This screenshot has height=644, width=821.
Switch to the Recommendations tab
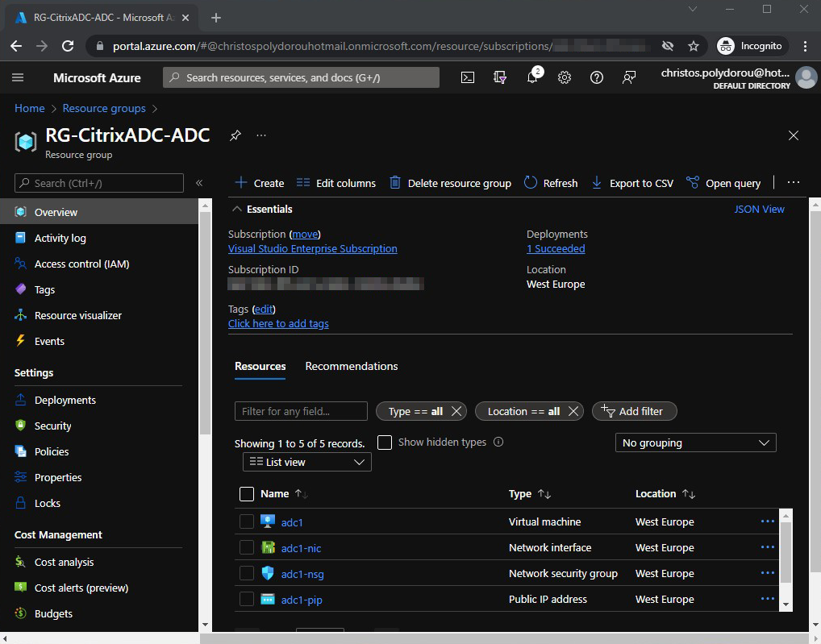pos(352,366)
